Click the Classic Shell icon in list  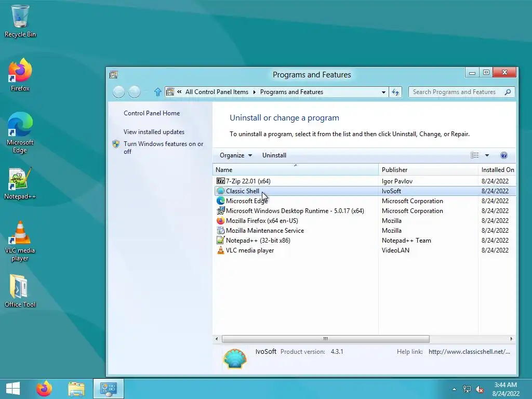pos(220,191)
